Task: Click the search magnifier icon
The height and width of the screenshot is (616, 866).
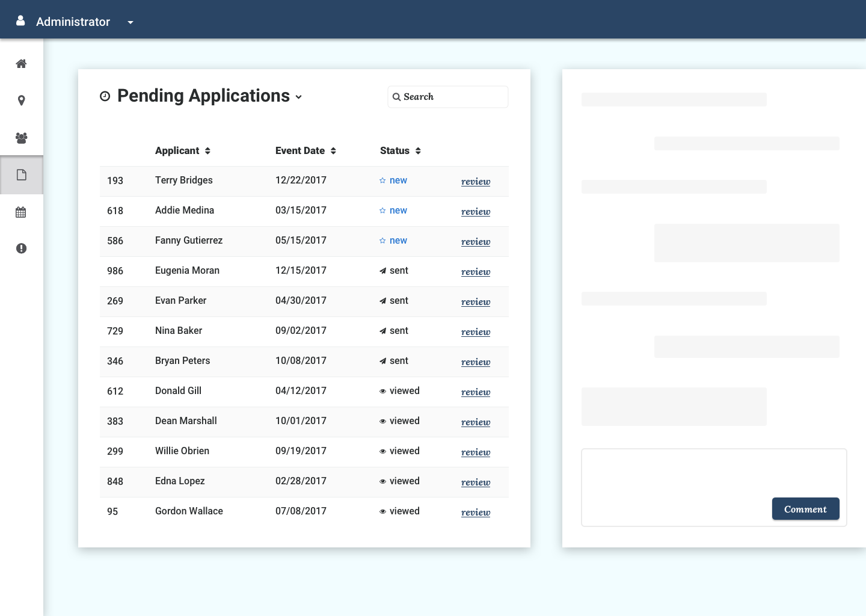Action: 396,97
